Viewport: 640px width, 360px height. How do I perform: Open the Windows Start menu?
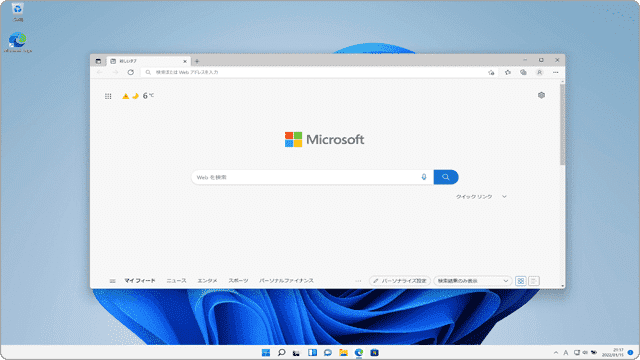point(266,352)
